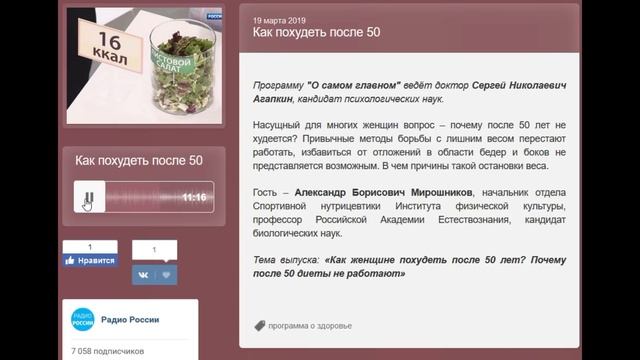Pause the audio playback

[x=89, y=197]
